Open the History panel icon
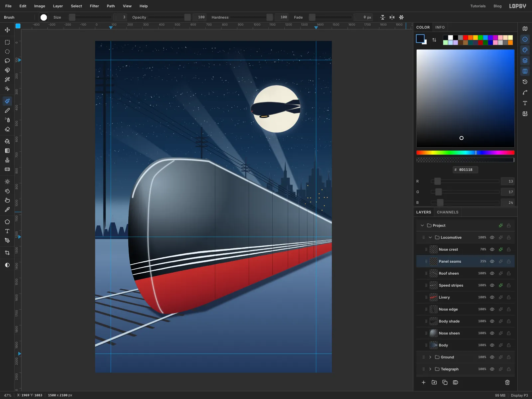 click(x=525, y=82)
